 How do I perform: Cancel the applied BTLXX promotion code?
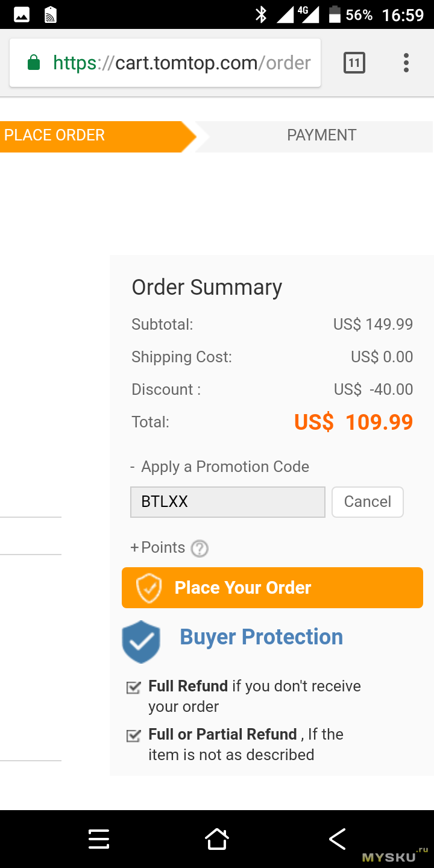(368, 502)
